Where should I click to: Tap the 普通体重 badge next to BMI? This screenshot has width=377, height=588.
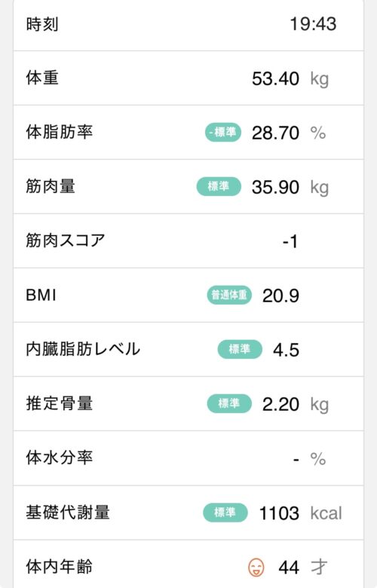pos(229,295)
